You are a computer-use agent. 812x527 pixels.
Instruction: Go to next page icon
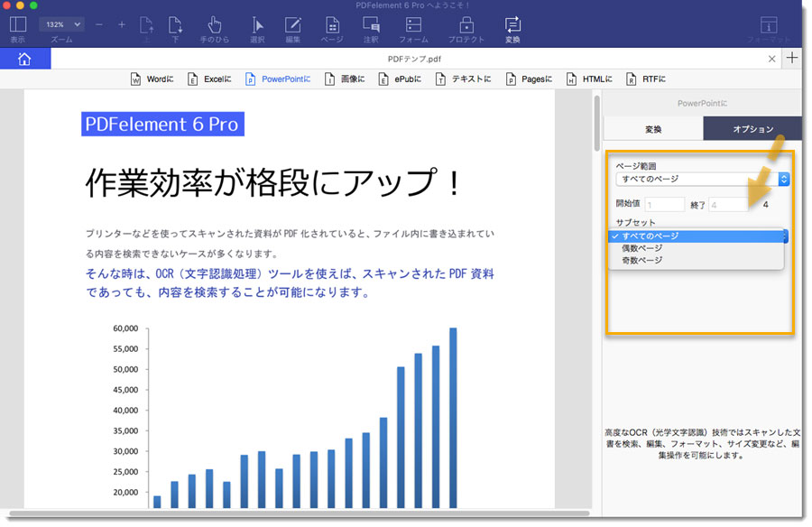tap(175, 25)
